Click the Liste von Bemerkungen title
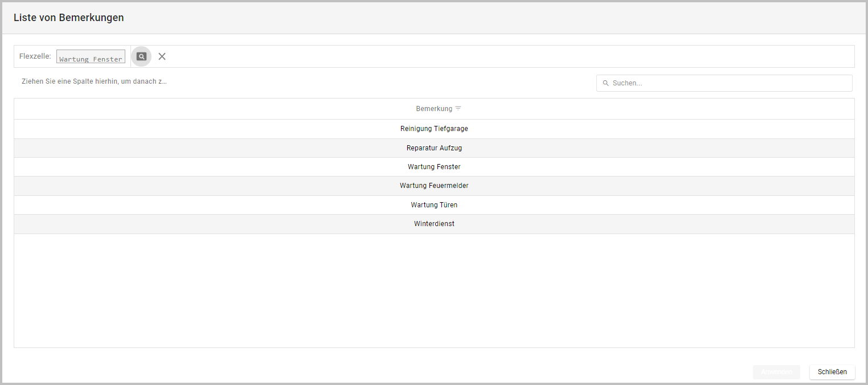This screenshot has height=385, width=868. (x=68, y=18)
